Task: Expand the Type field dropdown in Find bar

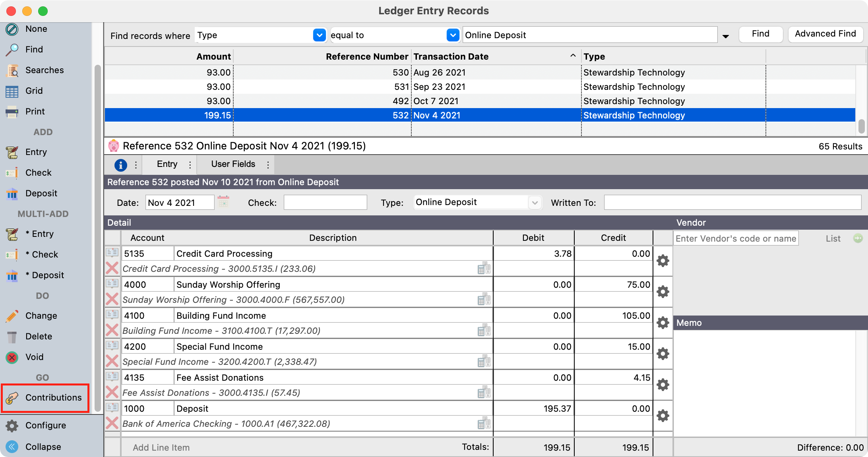Action: click(x=319, y=35)
